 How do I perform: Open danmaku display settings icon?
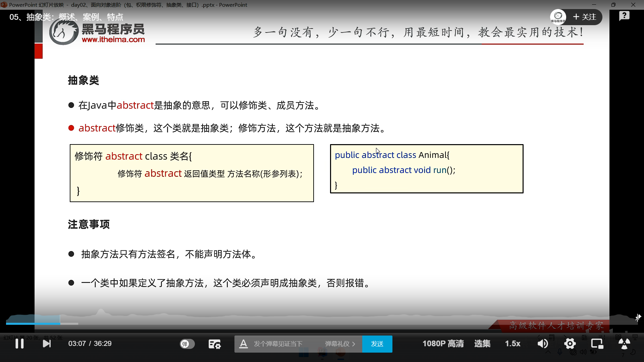(x=214, y=344)
